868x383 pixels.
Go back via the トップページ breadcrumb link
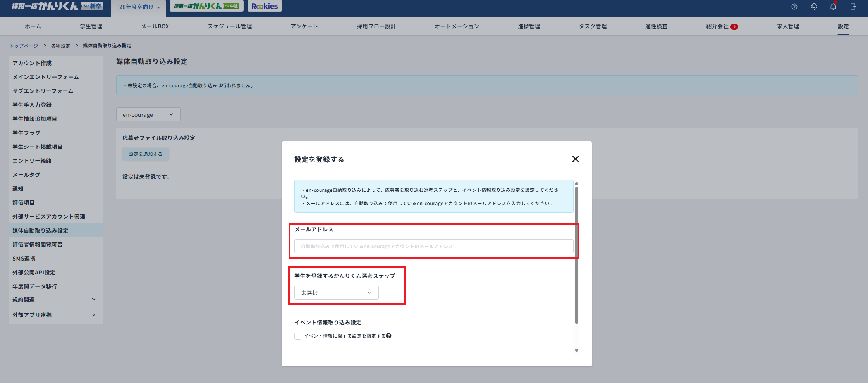coord(24,45)
